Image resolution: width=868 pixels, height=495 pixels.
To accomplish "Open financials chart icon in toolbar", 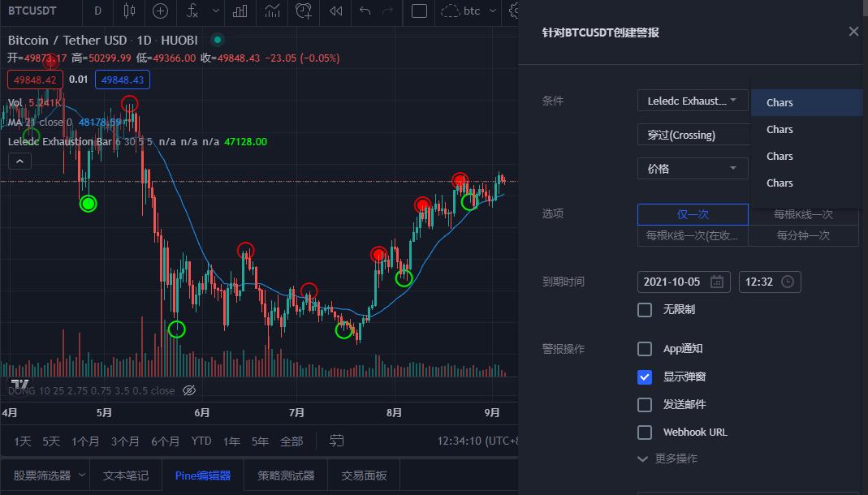I will pyautogui.click(x=272, y=11).
